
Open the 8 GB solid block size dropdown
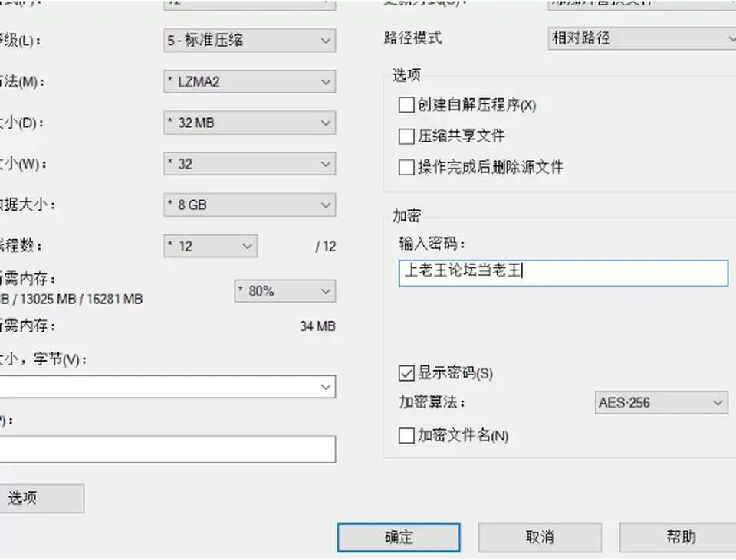point(249,205)
